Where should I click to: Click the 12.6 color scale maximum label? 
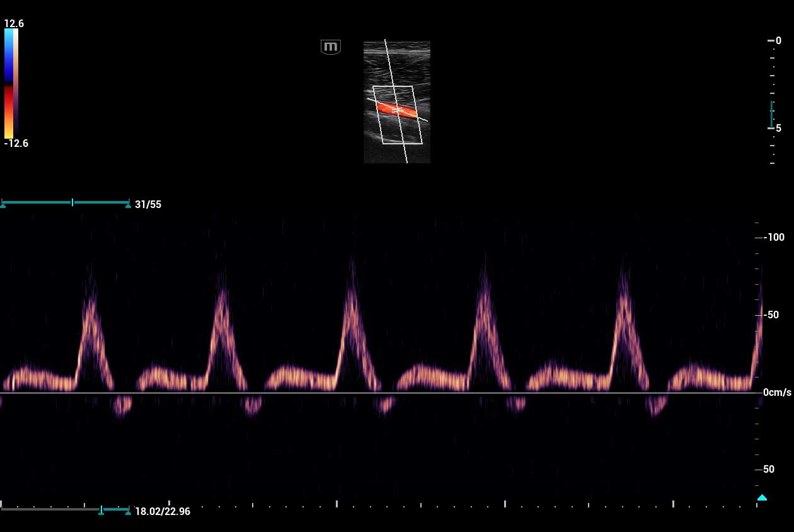coord(14,23)
